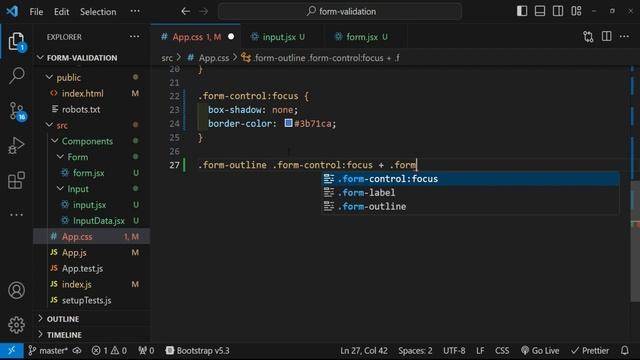This screenshot has height=360, width=640.
Task: Collapse the Components folder
Action: click(x=87, y=141)
